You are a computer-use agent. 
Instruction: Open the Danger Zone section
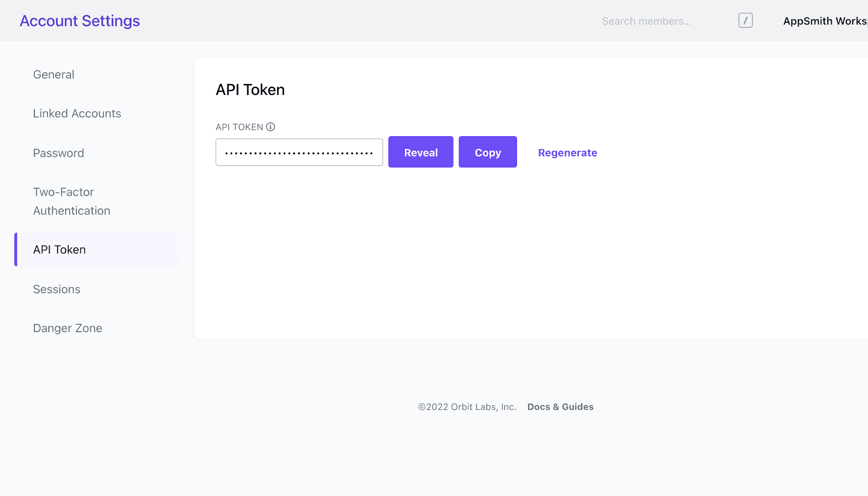point(68,328)
